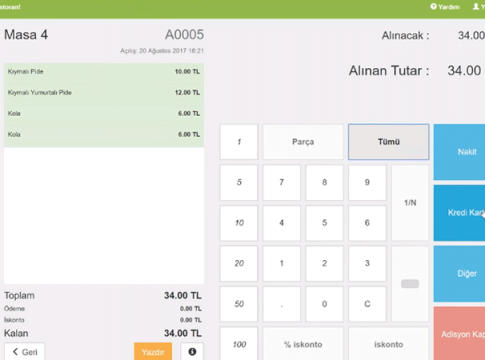Image resolution: width=485 pixels, height=360 pixels.
Task: Pay with Nakit cash button
Action: pos(459,152)
